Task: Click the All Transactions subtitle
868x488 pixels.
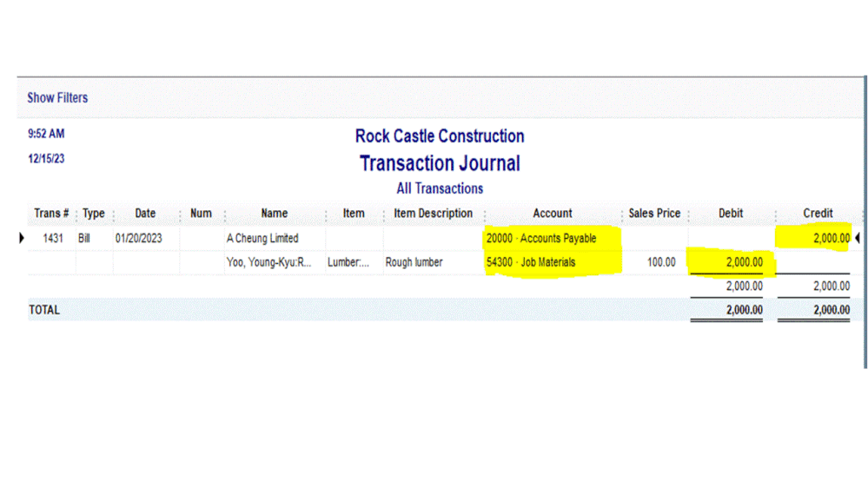Action: (x=440, y=188)
